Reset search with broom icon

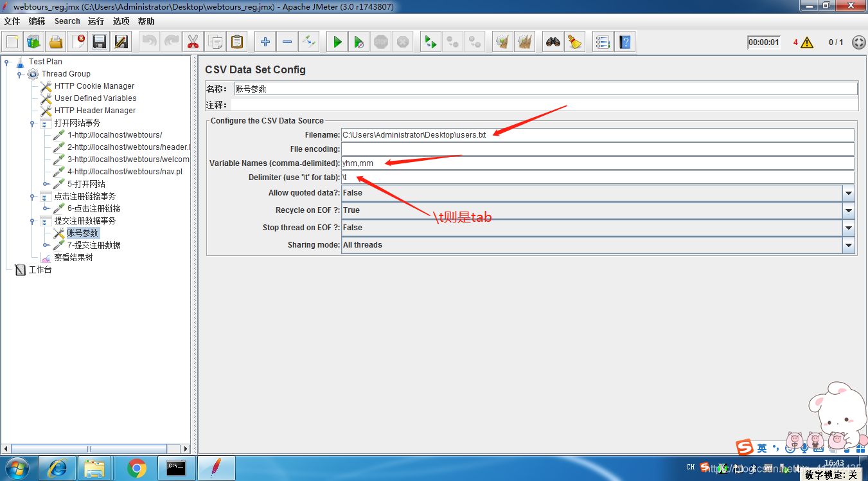575,42
